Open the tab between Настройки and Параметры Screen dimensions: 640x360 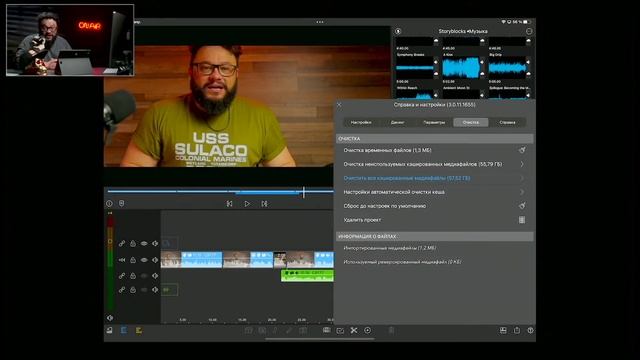point(398,122)
